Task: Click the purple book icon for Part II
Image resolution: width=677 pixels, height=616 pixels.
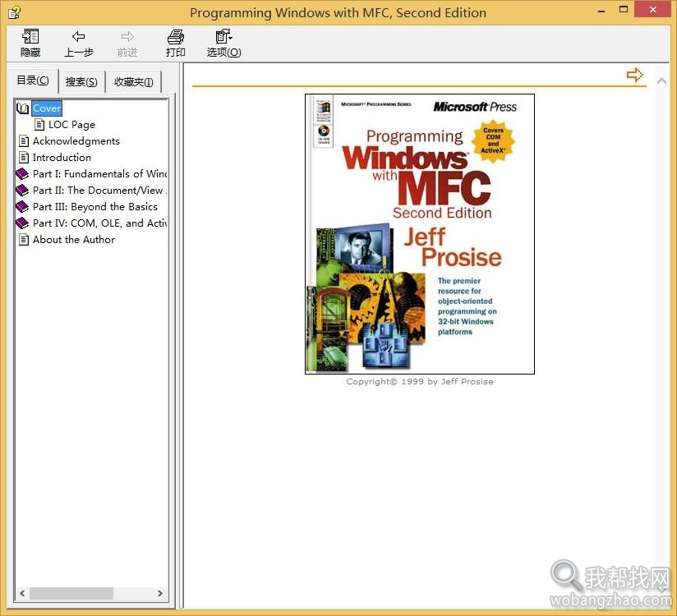Action: (x=22, y=191)
